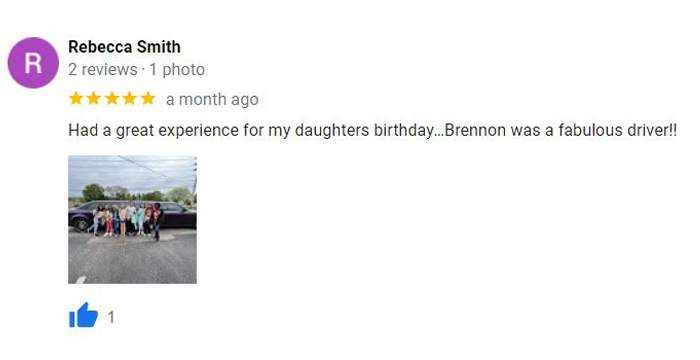Click the blue thumbs-up like icon
Screen dimensions: 700x360
coord(83,315)
